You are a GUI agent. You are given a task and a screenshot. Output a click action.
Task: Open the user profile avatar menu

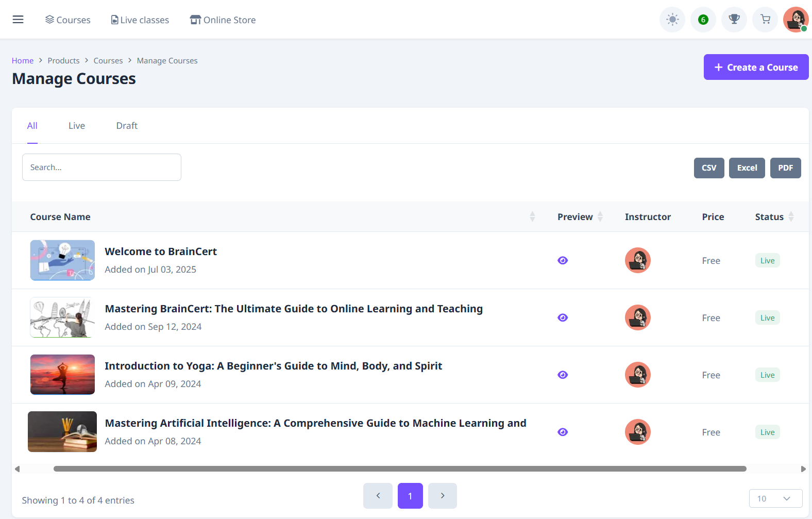pyautogui.click(x=796, y=20)
